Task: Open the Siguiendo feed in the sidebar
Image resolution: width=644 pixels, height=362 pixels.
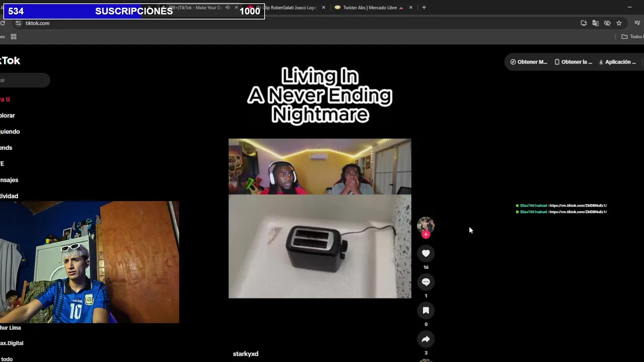Action: pos(10,131)
